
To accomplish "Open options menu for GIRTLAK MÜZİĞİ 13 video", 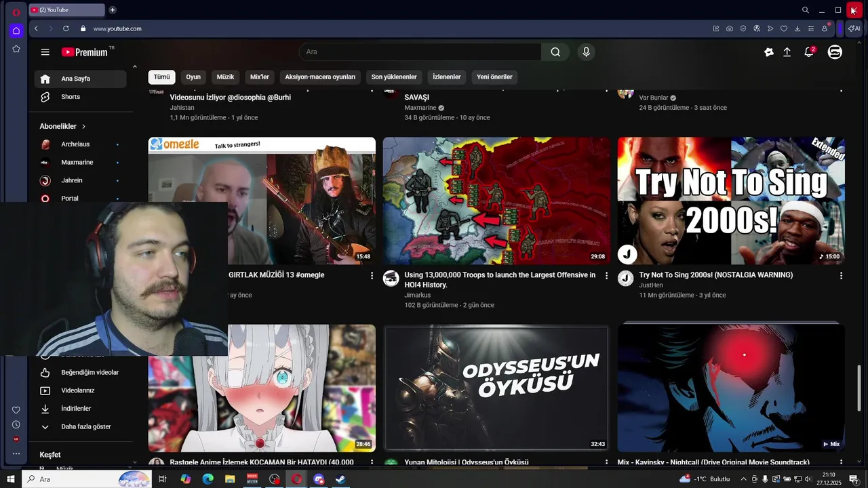I will point(372,276).
